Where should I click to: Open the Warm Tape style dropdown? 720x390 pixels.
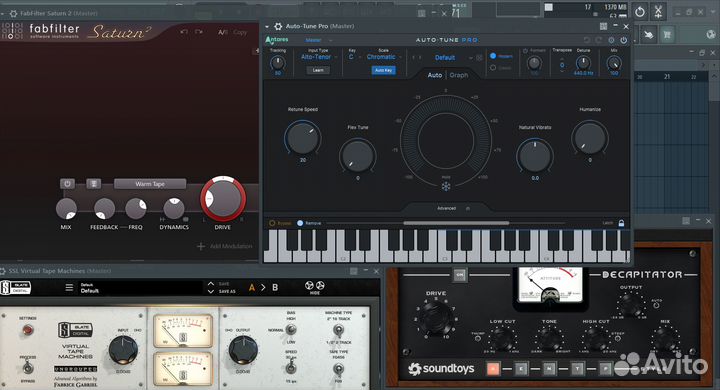tap(150, 184)
